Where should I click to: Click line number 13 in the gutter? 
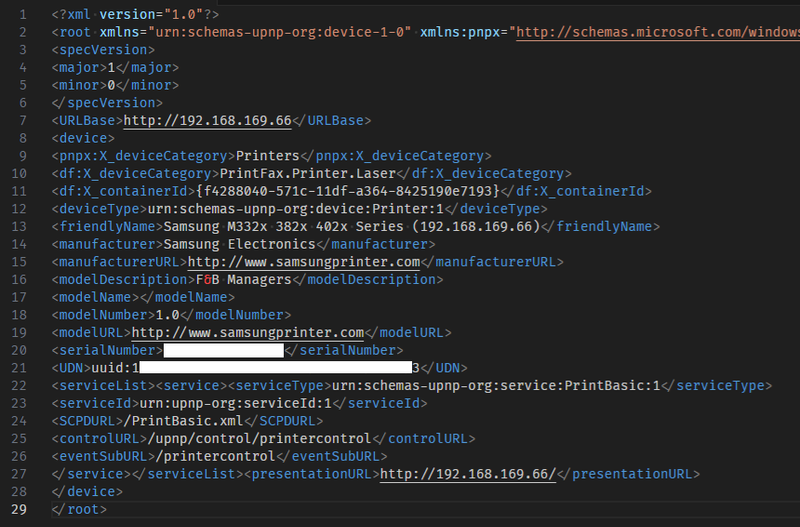tap(19, 227)
